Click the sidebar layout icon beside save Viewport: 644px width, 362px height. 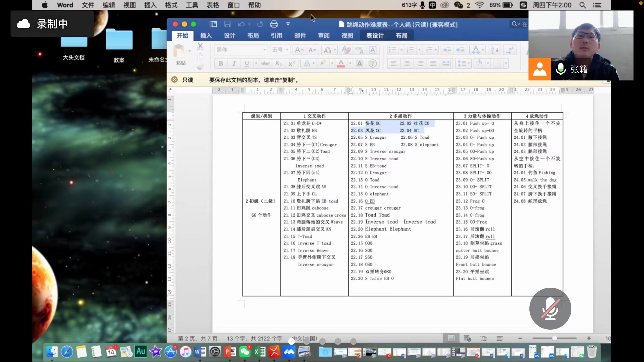(x=213, y=24)
